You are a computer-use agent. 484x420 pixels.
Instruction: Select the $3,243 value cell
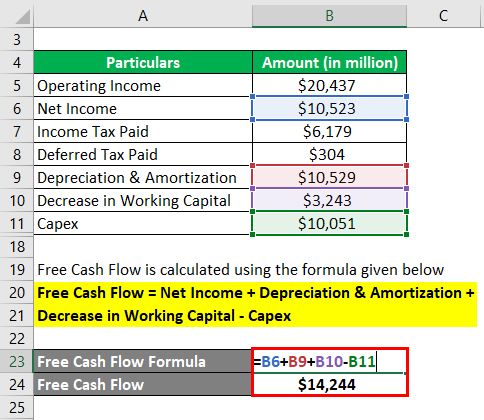coord(329,200)
